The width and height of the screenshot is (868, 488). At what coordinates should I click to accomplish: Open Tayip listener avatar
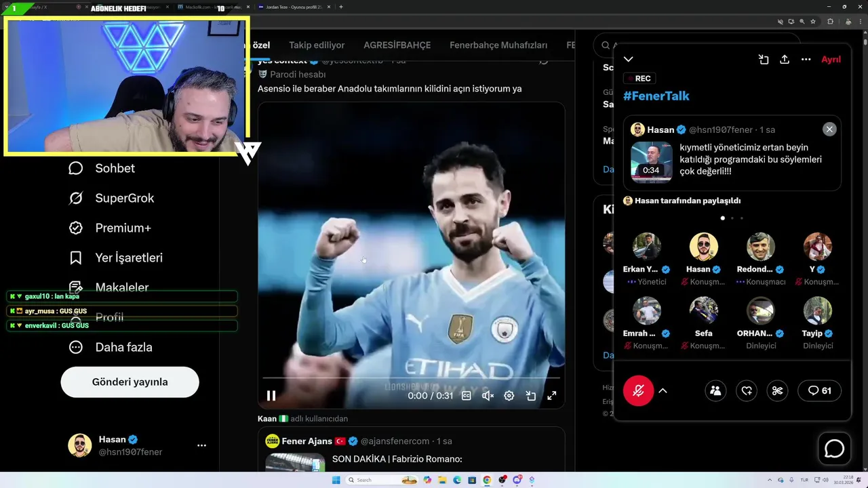click(818, 311)
